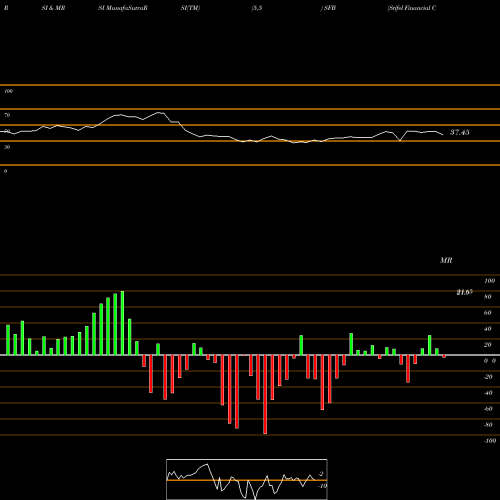The width and height of the screenshot is (500, 500).
Task: Click the '(Stifel Financial C' title text
Action: pos(412,8)
